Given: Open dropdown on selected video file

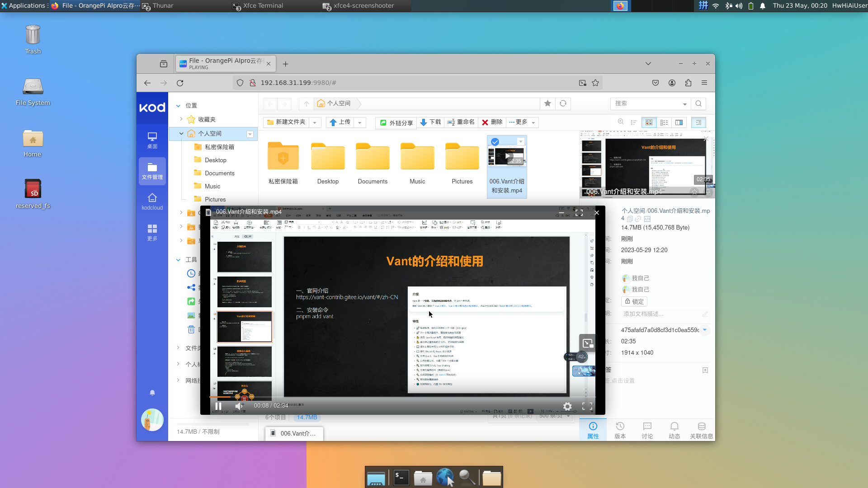Looking at the screenshot, I should click(521, 142).
